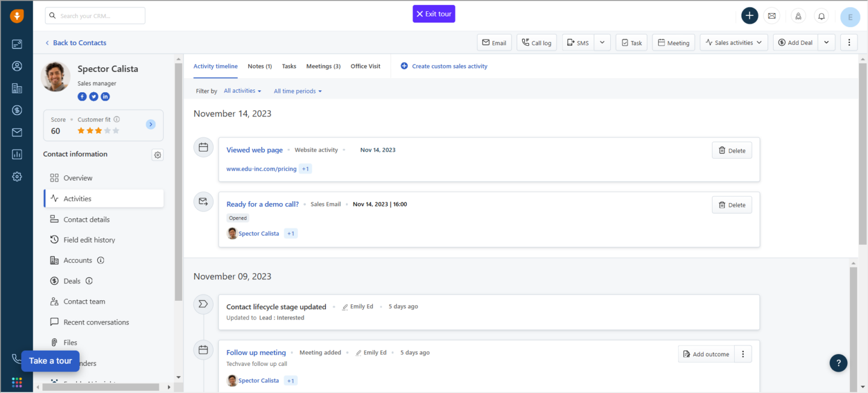Select Overview in contact menu

tap(104, 178)
